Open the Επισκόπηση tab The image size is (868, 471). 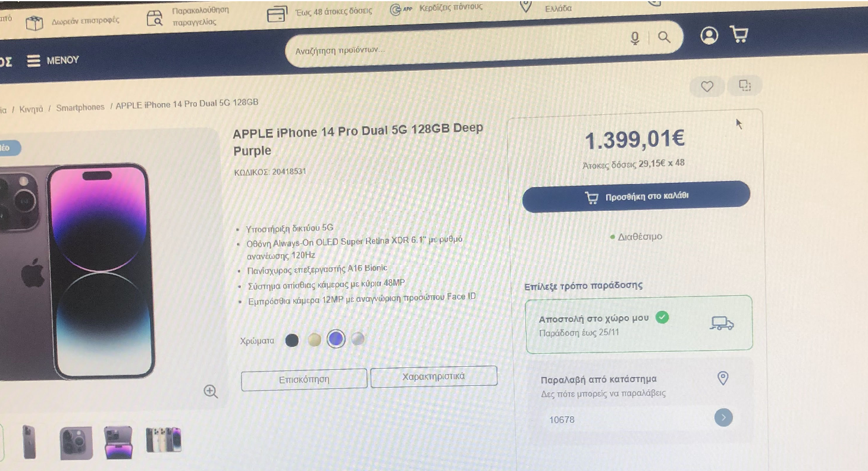point(304,379)
